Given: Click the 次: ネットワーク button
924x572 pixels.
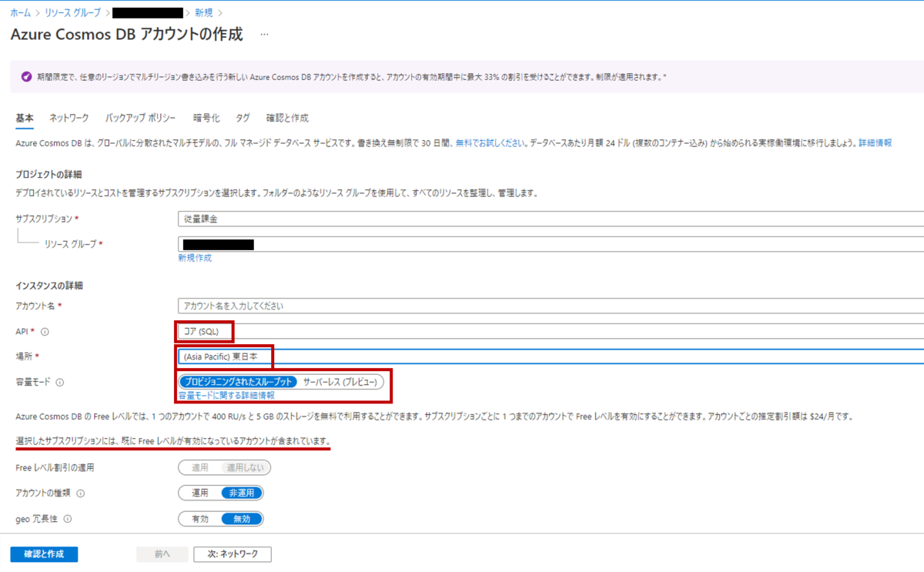Looking at the screenshot, I should [232, 554].
